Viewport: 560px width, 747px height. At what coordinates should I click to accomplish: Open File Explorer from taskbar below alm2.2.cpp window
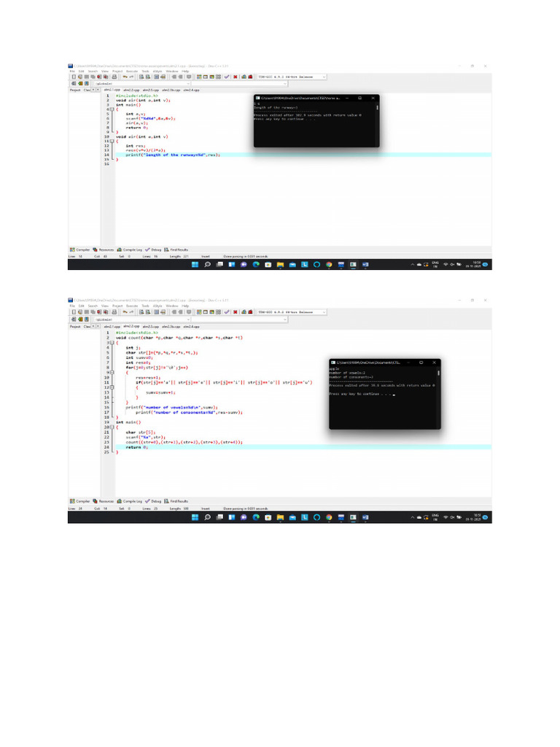[x=280, y=517]
